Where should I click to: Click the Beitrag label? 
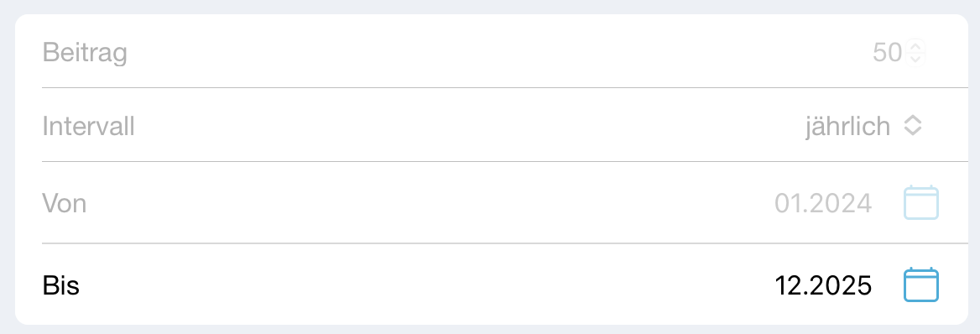85,53
